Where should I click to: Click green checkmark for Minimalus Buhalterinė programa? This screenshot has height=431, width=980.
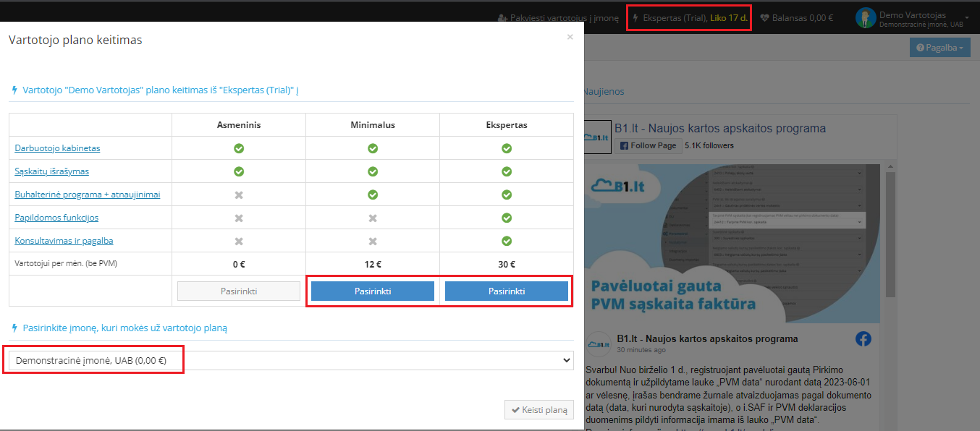pos(373,195)
